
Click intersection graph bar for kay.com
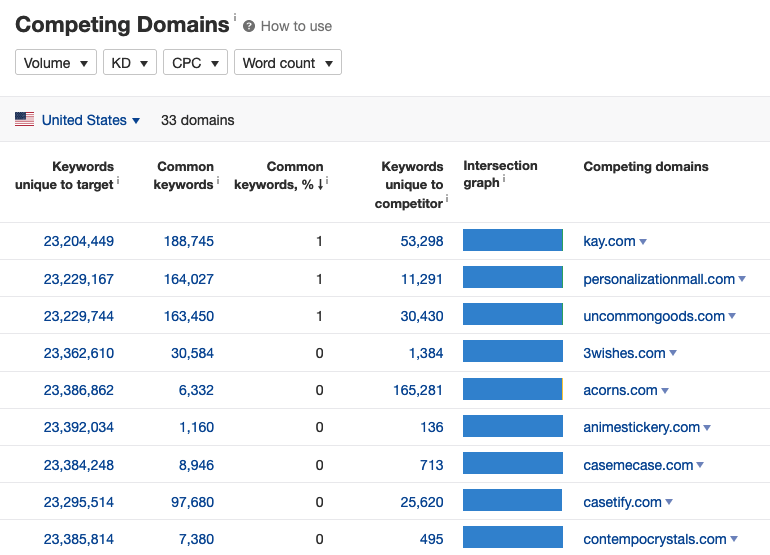[x=513, y=240]
